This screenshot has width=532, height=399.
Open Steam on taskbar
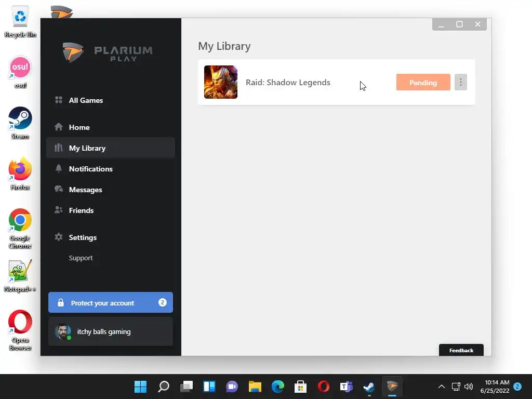369,387
